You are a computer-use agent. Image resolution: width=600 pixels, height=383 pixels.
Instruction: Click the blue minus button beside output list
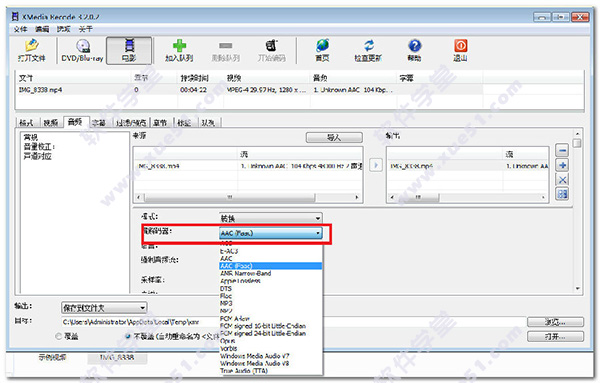pyautogui.click(x=562, y=151)
